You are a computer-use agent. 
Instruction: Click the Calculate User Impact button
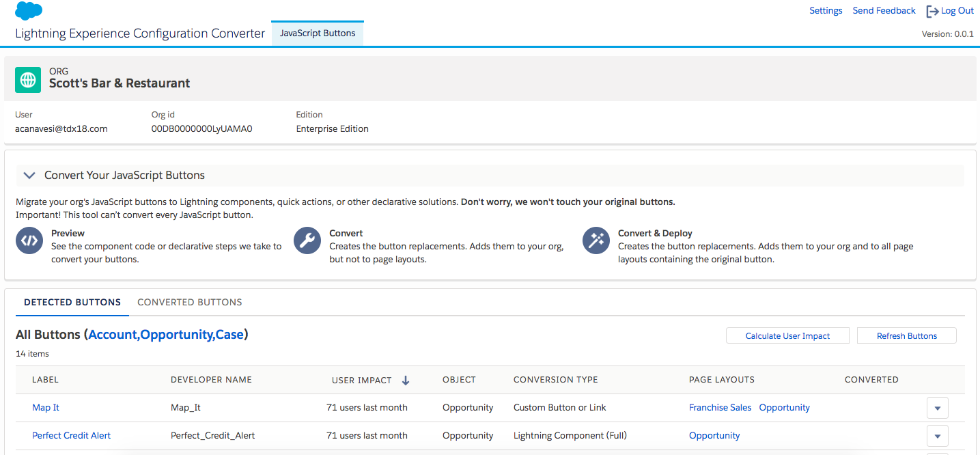pos(787,335)
